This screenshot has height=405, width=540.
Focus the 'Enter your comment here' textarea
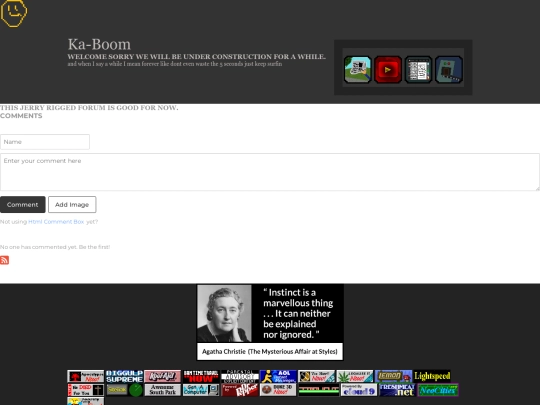point(270,172)
